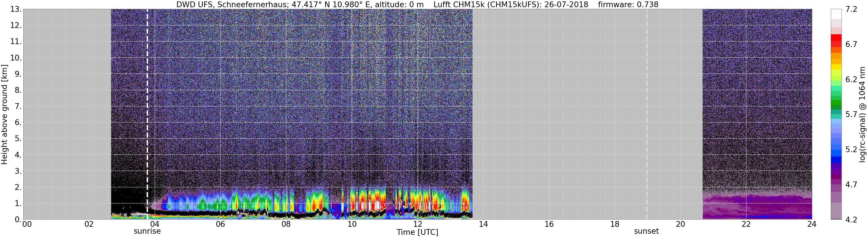
Task: Click the 04 tick label on the time axis
Action: (x=155, y=224)
